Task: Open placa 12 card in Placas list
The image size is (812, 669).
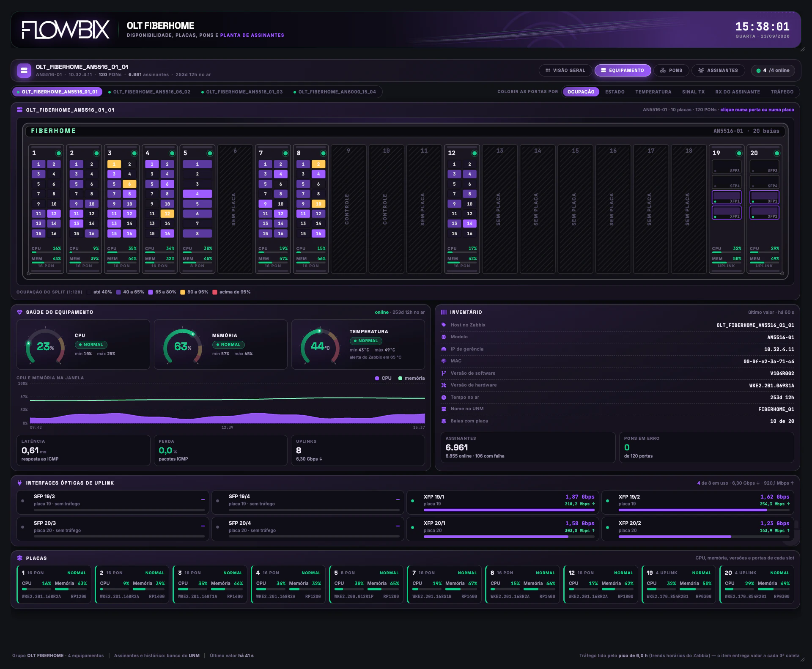Action: [x=601, y=584]
